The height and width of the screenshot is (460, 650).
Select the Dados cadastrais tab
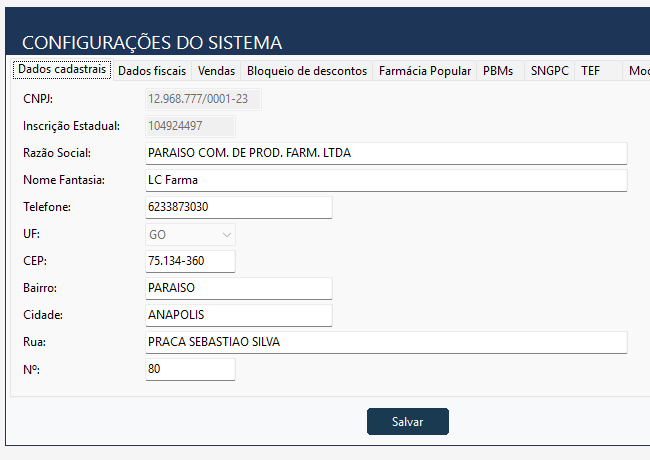62,69
